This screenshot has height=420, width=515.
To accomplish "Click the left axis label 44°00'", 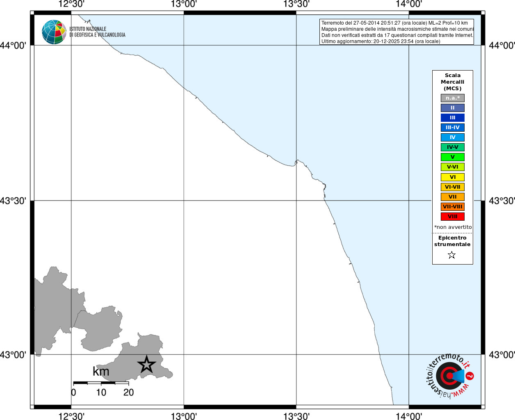I will coord(13,45).
